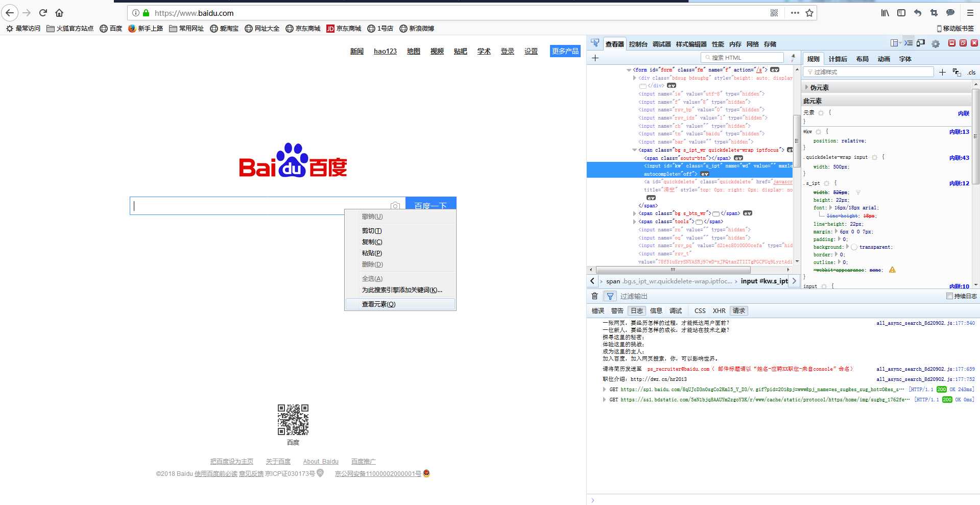Add a new CSS rule with plus icon

click(x=942, y=72)
